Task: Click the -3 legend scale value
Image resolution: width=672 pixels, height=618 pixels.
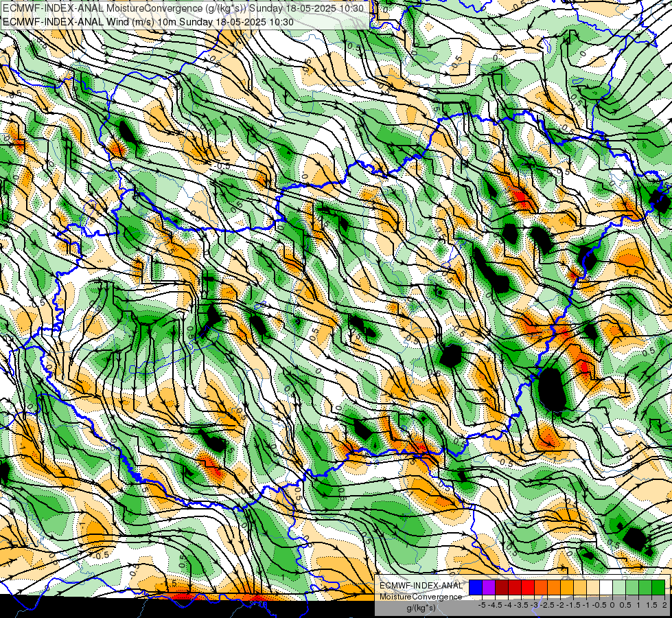Action: point(534,605)
